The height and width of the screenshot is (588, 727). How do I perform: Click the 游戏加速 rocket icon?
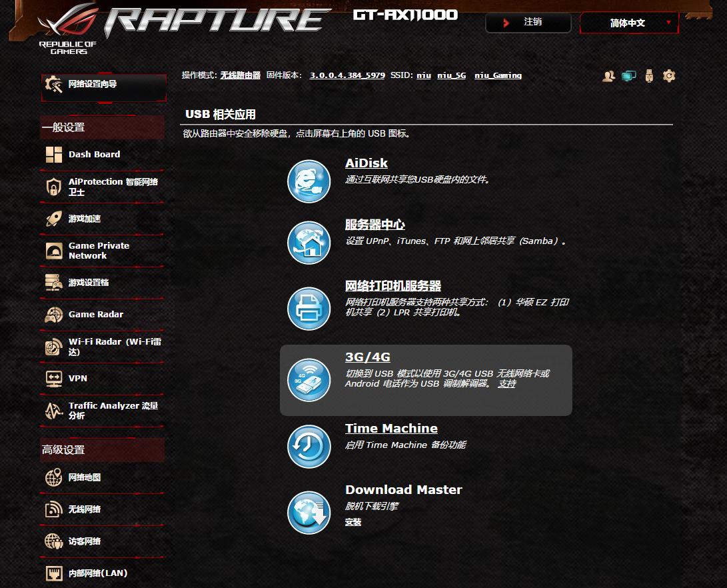coord(54,219)
